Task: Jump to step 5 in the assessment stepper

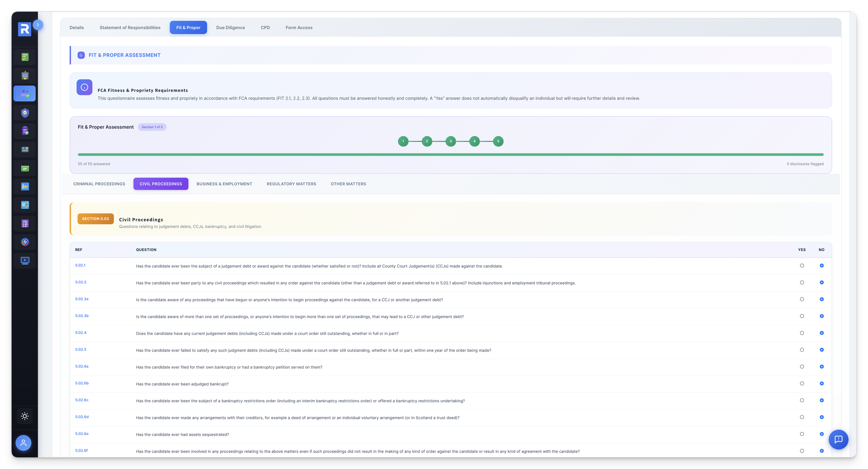Action: pyautogui.click(x=498, y=141)
